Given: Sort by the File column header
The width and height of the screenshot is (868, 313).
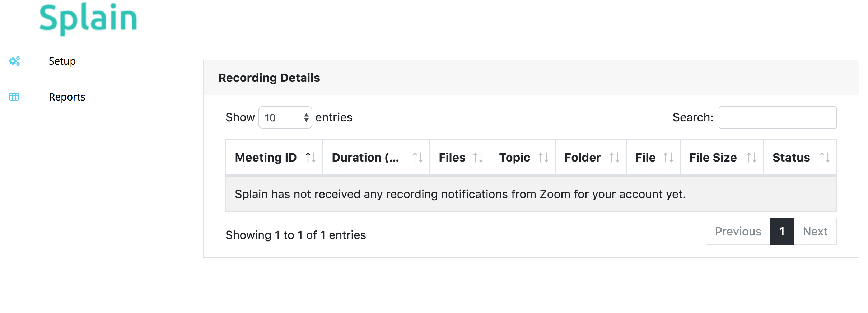Looking at the screenshot, I should click(x=645, y=158).
